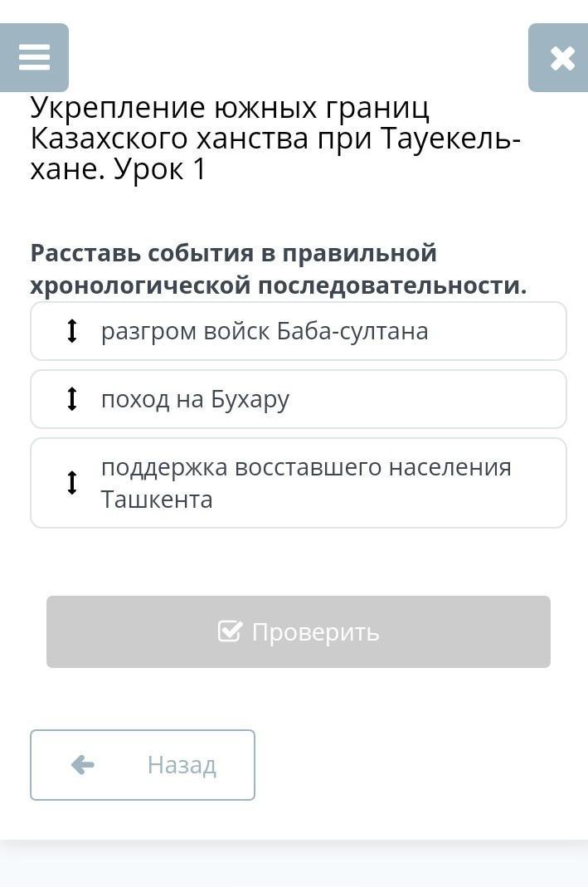The height and width of the screenshot is (887, 588).
Task: Click the Проверить label text
Action: 315,632
